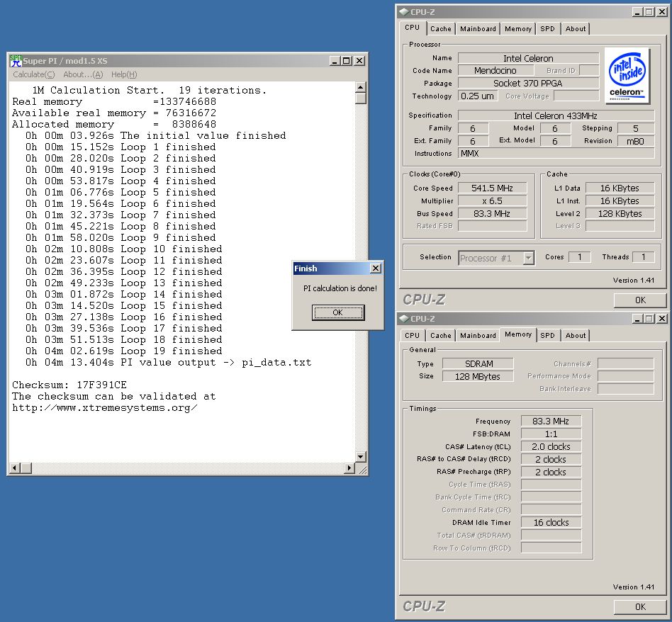Click the memory Size value 128 MBytes
The height and width of the screenshot is (622, 672).
(x=478, y=377)
